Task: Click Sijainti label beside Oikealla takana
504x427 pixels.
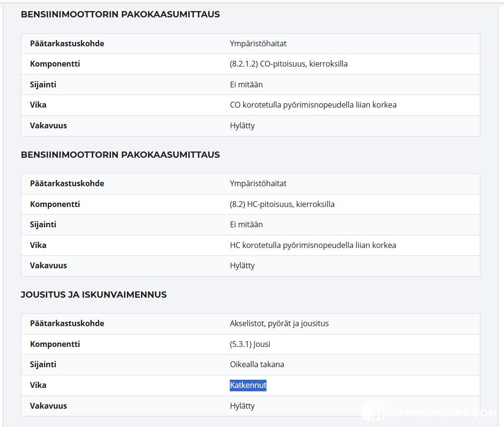Action: pos(43,364)
